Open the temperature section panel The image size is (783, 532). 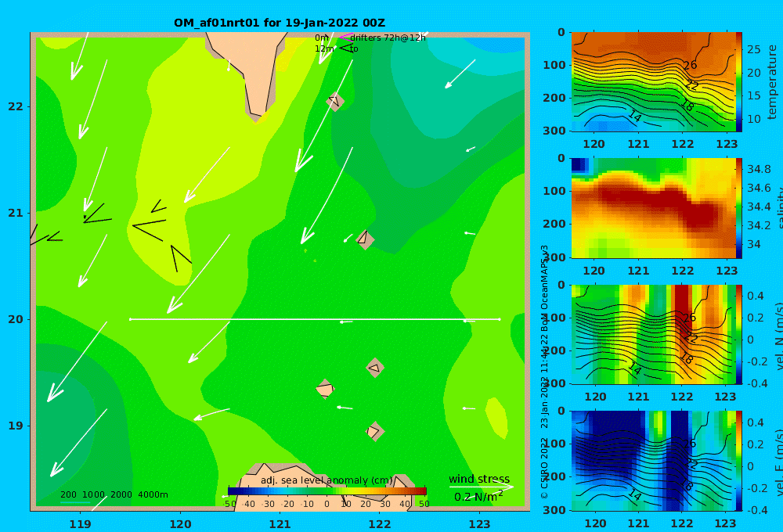653,82
